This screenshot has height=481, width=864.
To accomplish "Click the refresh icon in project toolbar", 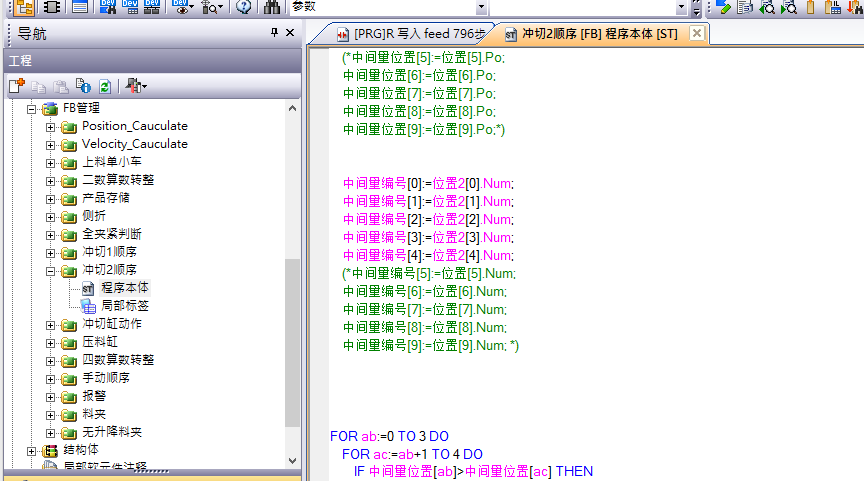I will pyautogui.click(x=104, y=86).
